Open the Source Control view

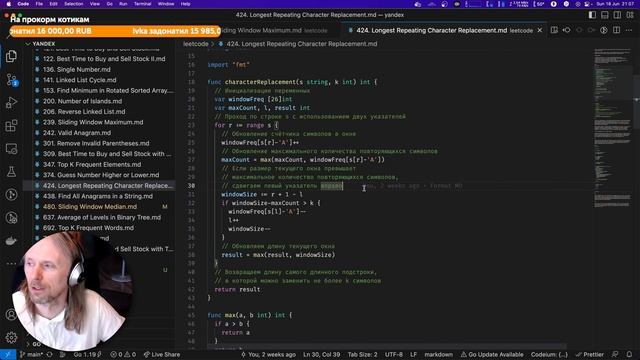coord(11,80)
